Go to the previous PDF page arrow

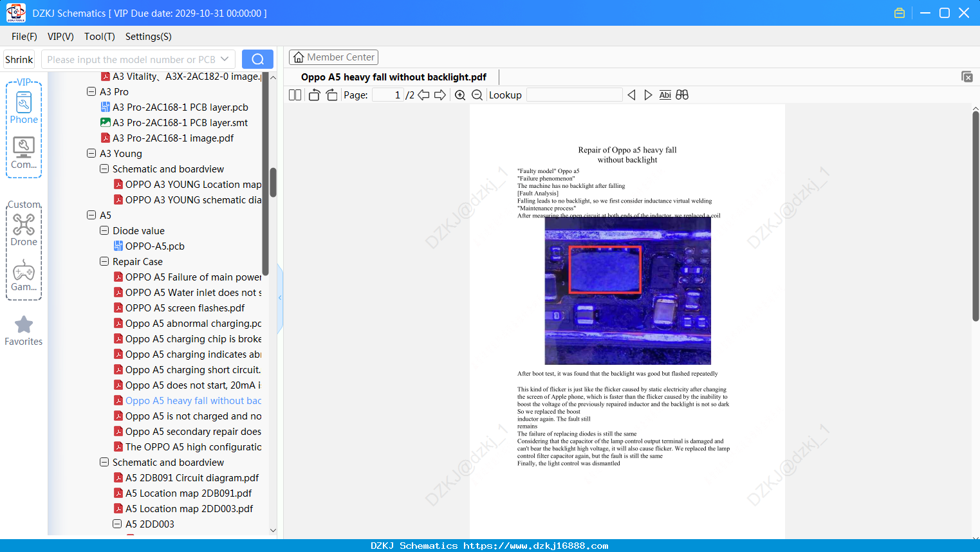click(423, 95)
